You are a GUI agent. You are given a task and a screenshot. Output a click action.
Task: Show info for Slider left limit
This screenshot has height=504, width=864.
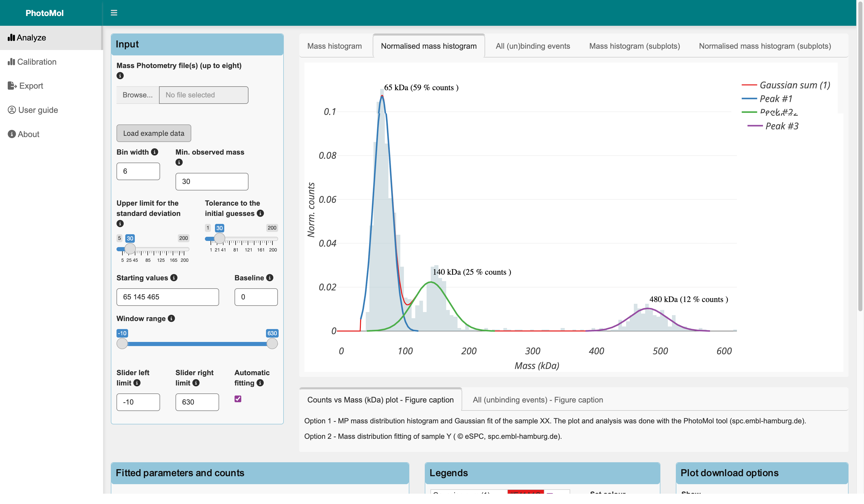point(137,383)
